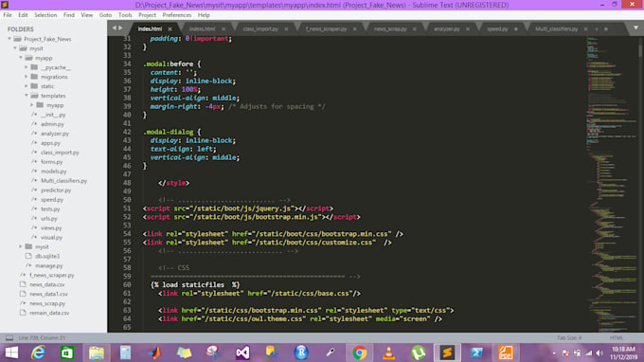Click the minimap code overview
The width and height of the screenshot is (644, 362).
(611, 184)
